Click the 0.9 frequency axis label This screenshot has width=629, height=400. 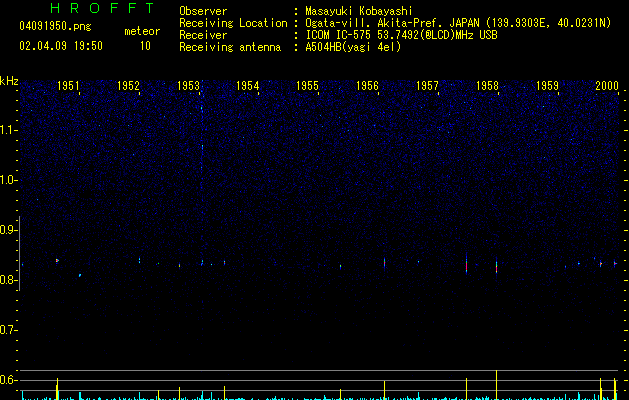8,230
